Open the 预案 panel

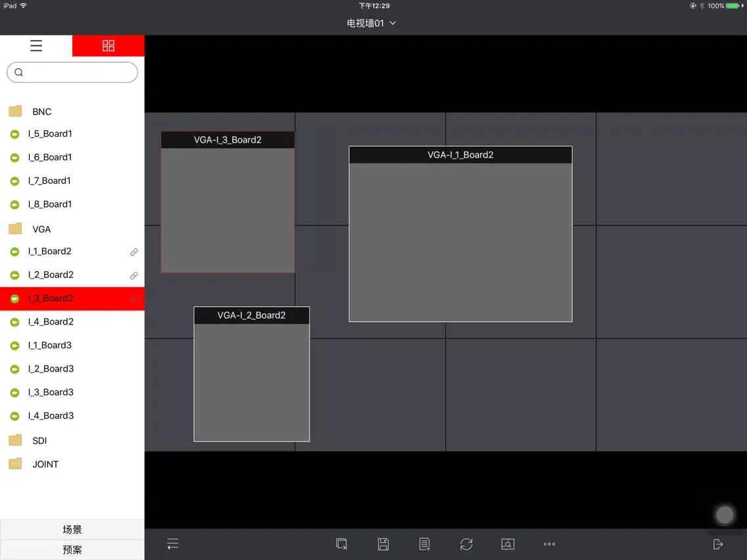[72, 550]
